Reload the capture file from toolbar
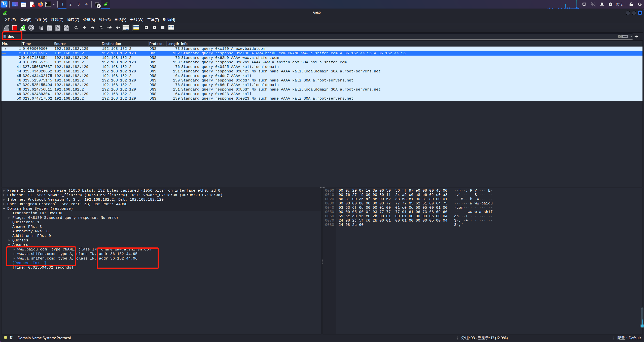 (66, 28)
